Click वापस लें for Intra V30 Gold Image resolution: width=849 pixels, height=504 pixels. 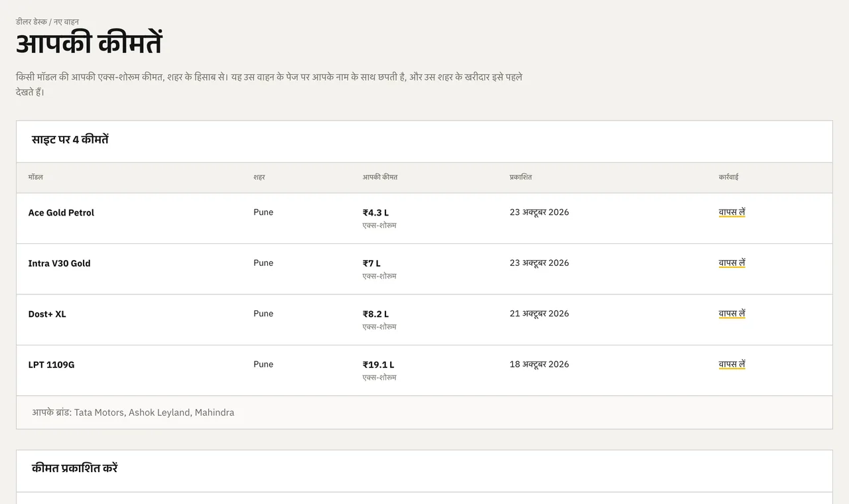pos(732,263)
